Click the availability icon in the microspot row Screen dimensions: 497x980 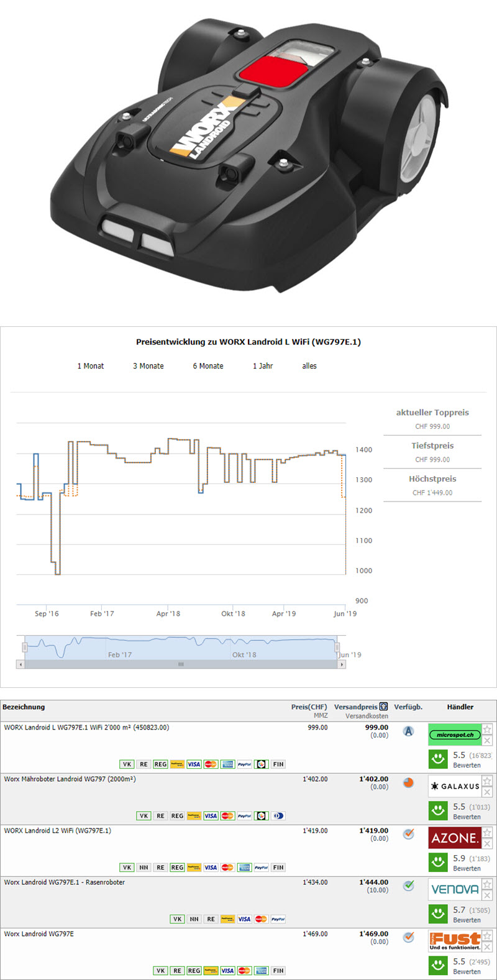click(408, 731)
